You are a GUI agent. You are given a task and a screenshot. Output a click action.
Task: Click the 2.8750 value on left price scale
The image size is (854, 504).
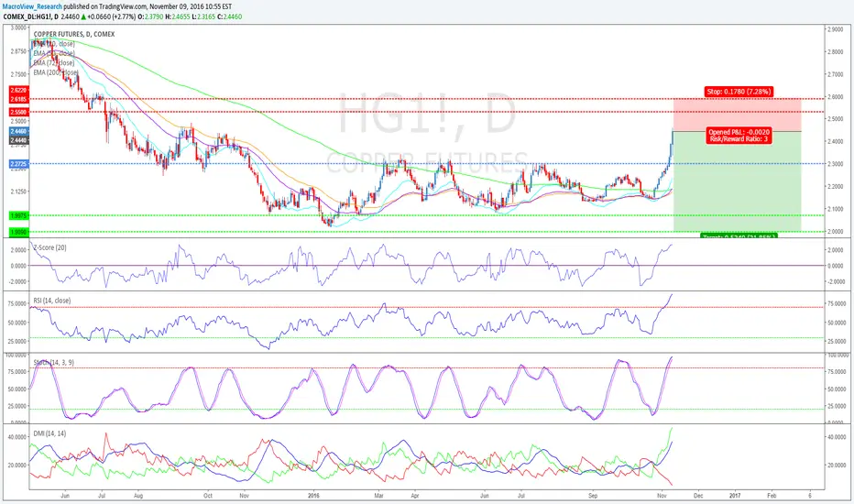[x=18, y=50]
